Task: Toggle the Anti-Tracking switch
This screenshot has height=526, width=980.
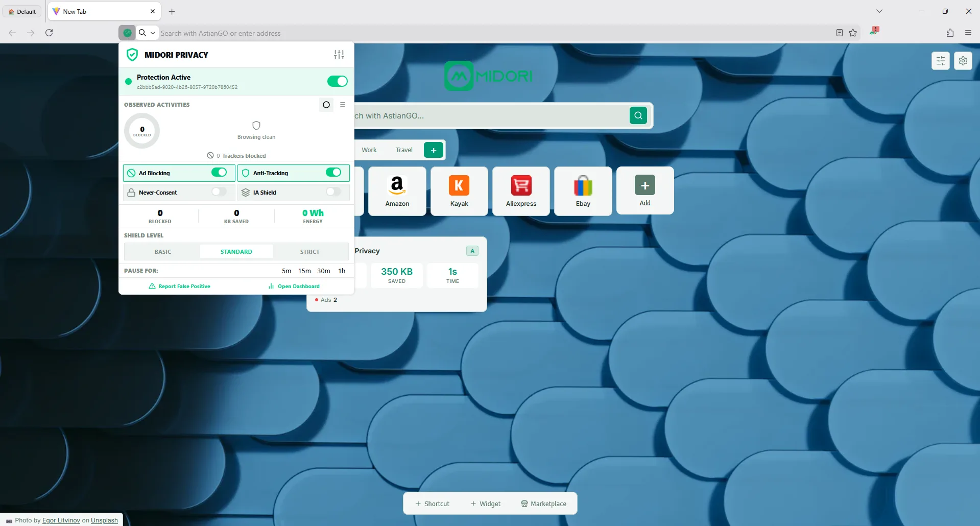Action: [x=333, y=173]
